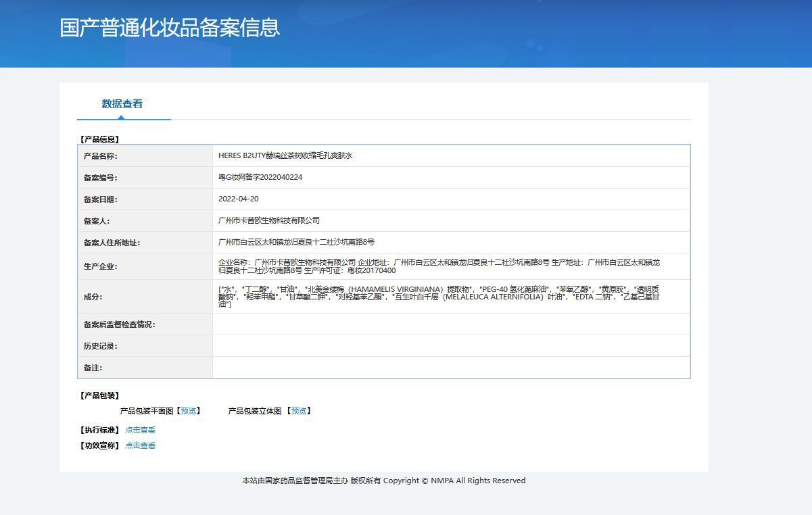Click the 【执行标准】 label
Viewport: 812px width, 515px height.
pyautogui.click(x=99, y=430)
